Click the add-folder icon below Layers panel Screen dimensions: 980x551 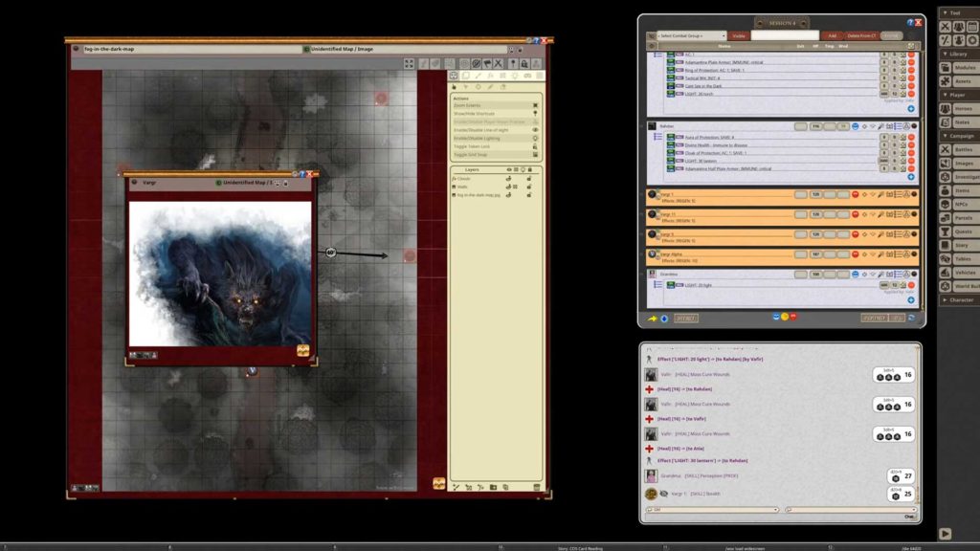(x=493, y=487)
